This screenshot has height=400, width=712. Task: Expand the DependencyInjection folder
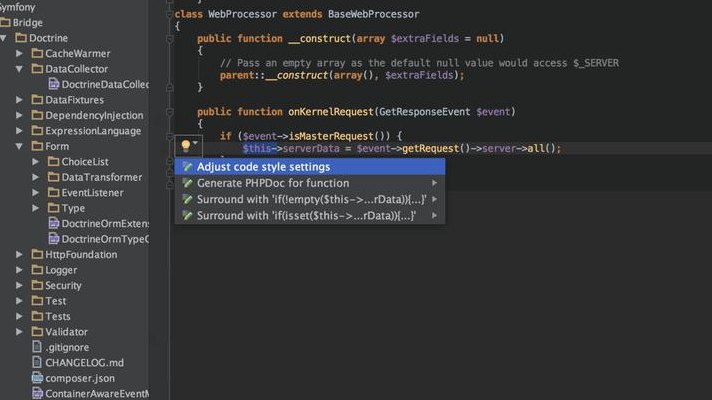point(20,115)
